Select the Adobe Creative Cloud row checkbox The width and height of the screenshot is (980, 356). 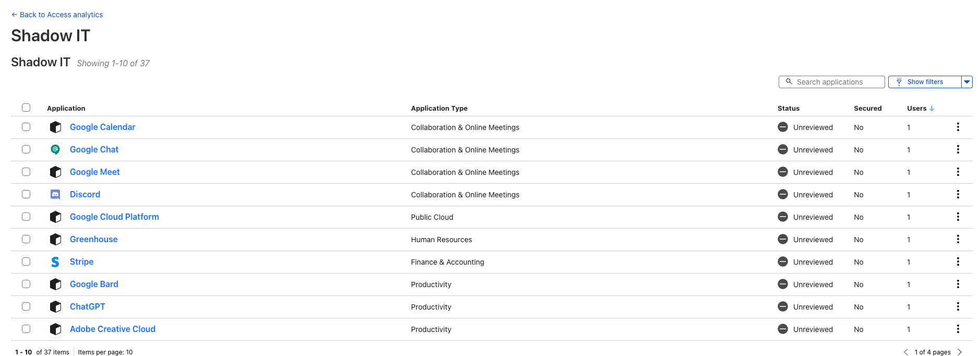[26, 329]
